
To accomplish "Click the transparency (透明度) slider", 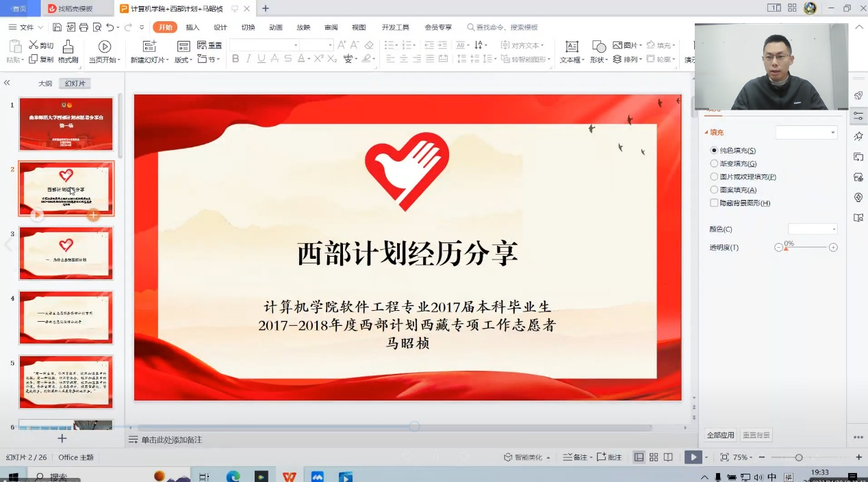I will pyautogui.click(x=806, y=248).
